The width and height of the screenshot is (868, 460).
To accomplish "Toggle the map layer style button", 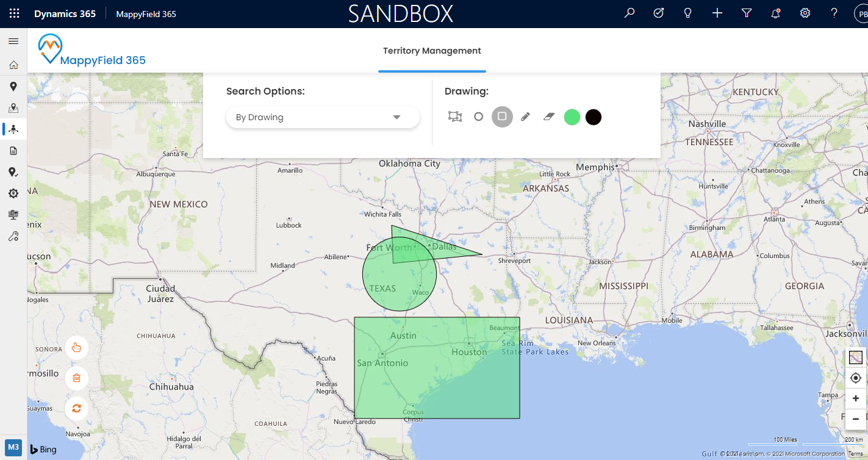I will point(855,358).
